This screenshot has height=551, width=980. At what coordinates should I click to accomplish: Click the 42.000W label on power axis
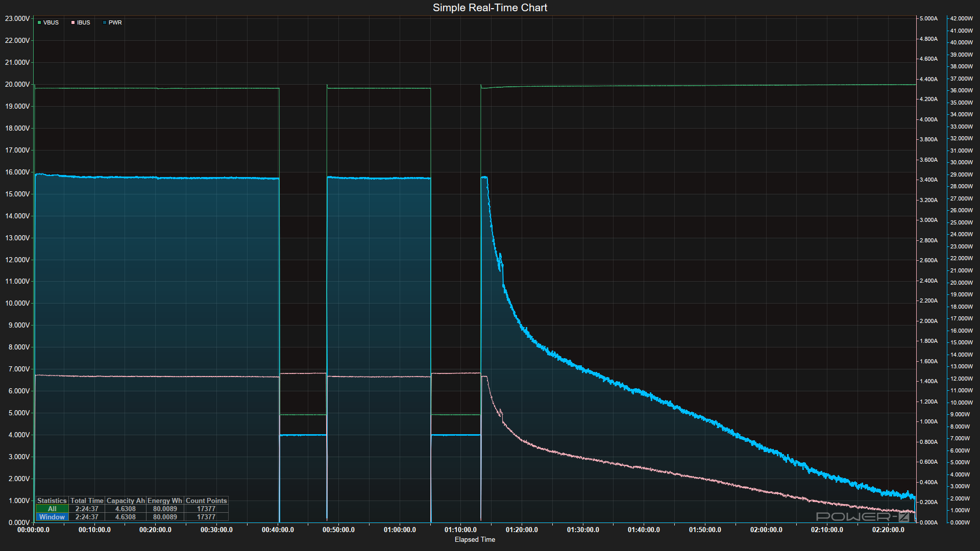pos(961,18)
